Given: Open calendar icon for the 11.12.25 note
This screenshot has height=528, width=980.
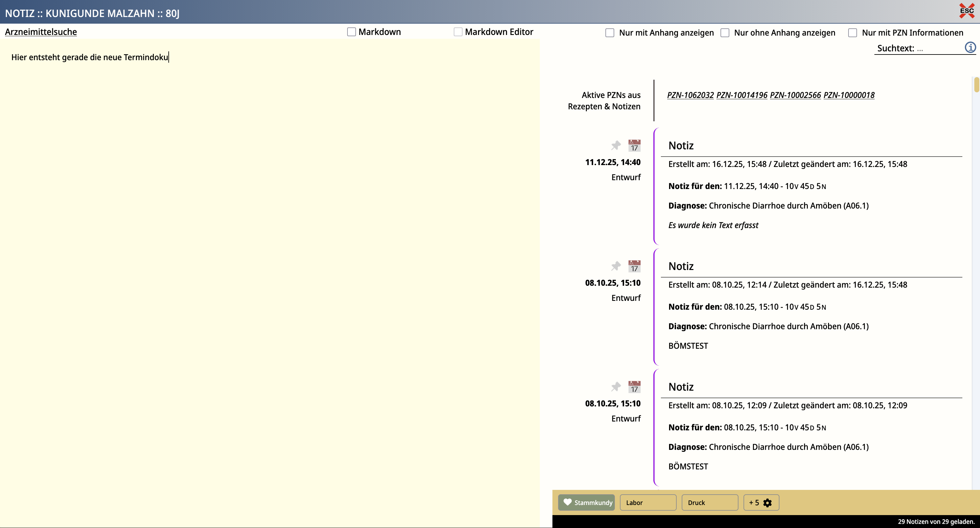Looking at the screenshot, I should pos(634,145).
